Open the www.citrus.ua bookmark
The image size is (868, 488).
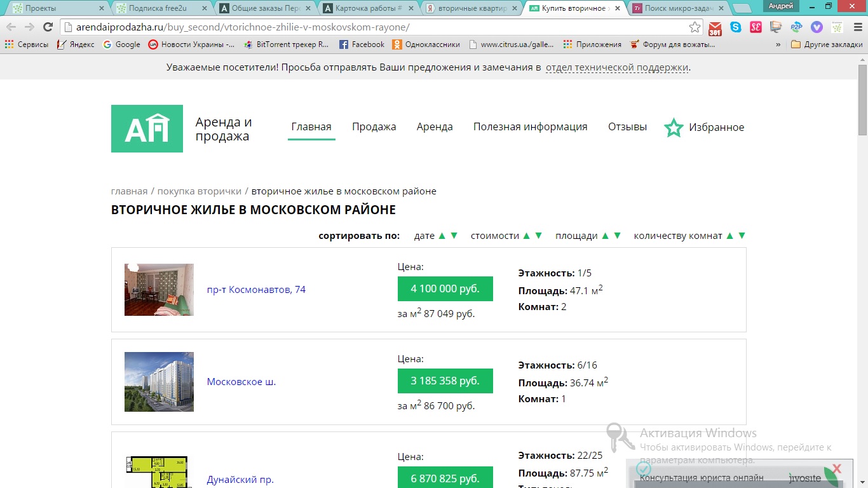(512, 44)
